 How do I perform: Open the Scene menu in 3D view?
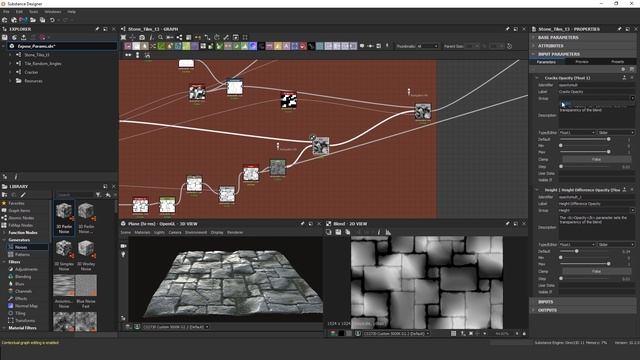(x=126, y=232)
